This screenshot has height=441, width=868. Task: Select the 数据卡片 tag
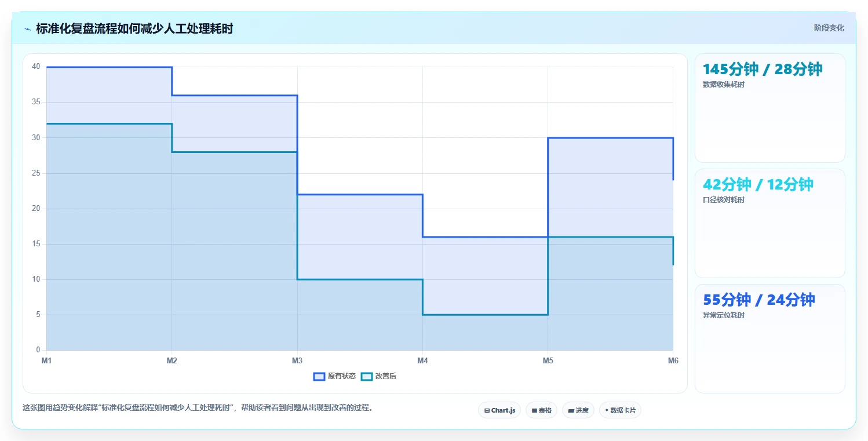620,410
